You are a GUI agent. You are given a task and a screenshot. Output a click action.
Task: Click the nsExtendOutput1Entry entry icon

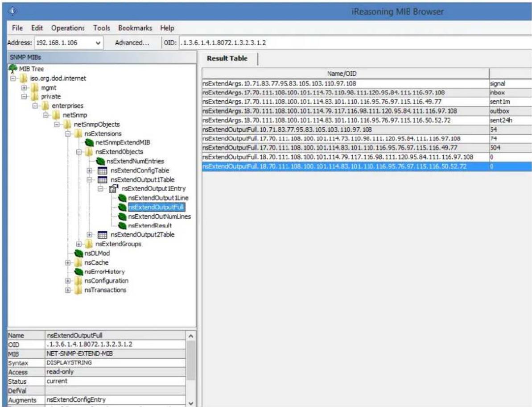tap(113, 188)
